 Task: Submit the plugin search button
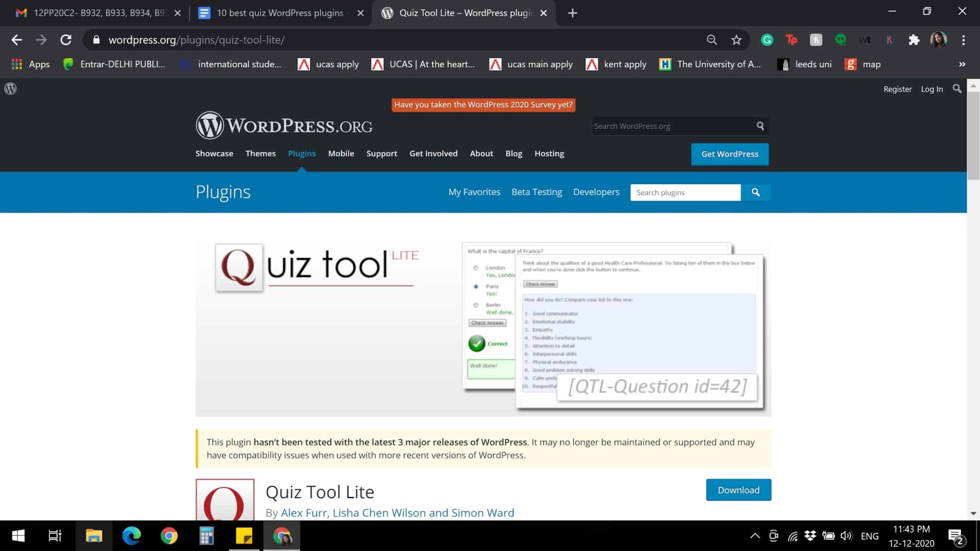coord(756,192)
